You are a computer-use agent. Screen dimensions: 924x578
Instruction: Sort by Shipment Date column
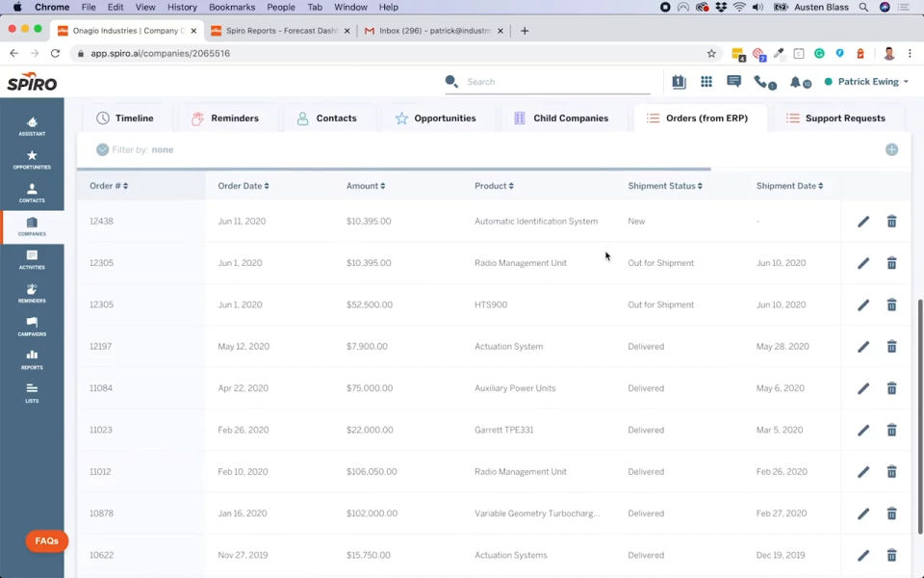click(789, 186)
